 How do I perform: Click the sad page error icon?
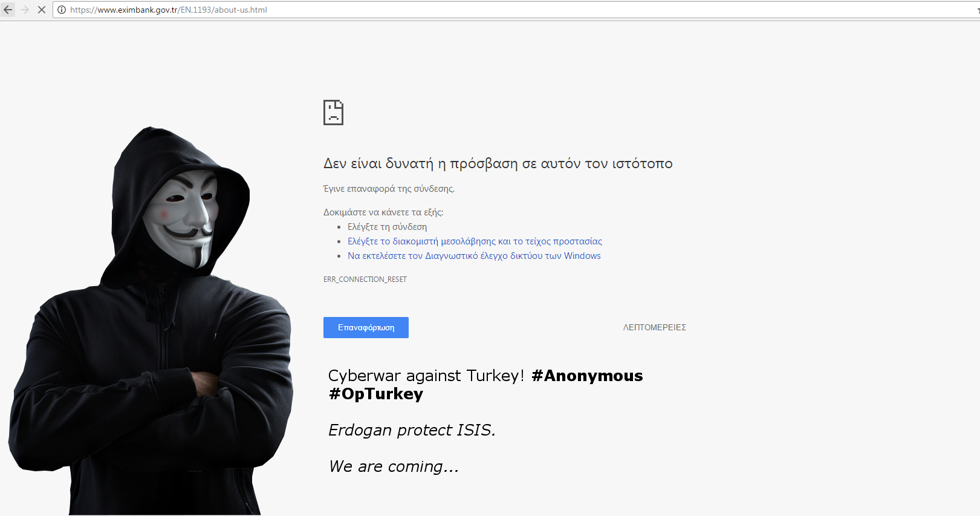point(333,113)
